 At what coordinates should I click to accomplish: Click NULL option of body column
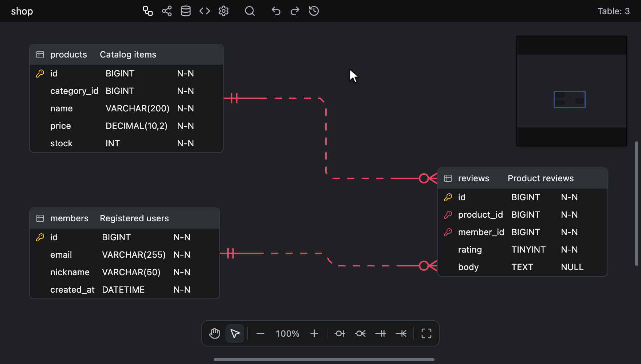click(572, 267)
